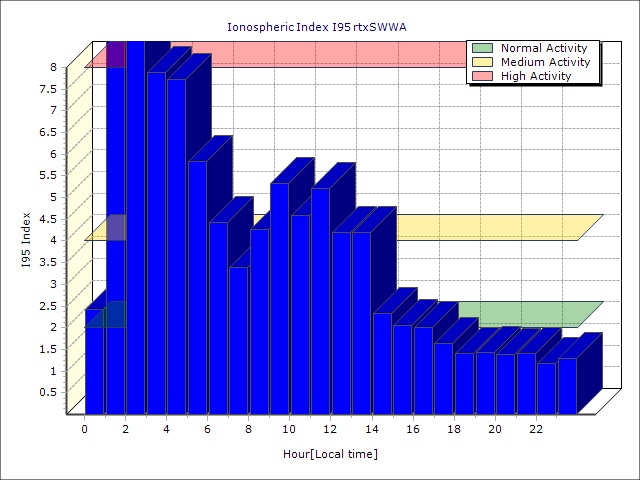The height and width of the screenshot is (480, 640).
Task: Click the y-axis tick label 8
Action: click(x=54, y=67)
